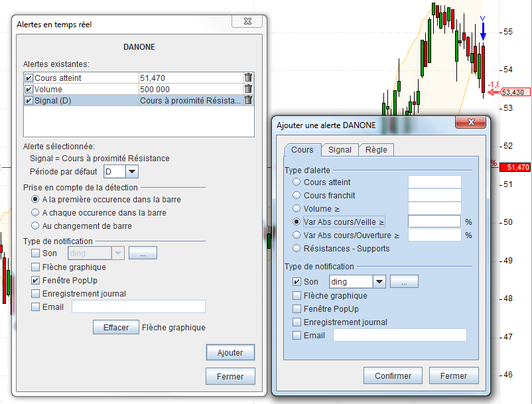Image resolution: width=532 pixels, height=404 pixels.
Task: Click Fermer in Alertes en temps réel window
Action: click(230, 376)
